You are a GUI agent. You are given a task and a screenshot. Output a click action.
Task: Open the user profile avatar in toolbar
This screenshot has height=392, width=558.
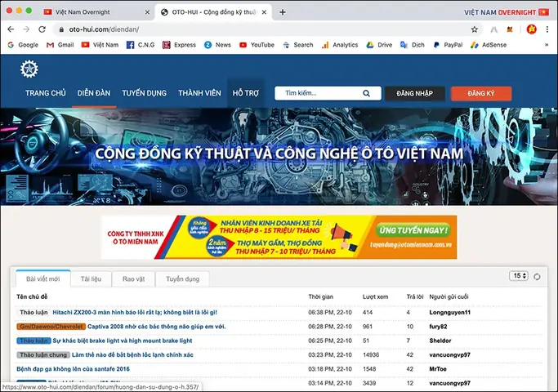[x=532, y=29]
